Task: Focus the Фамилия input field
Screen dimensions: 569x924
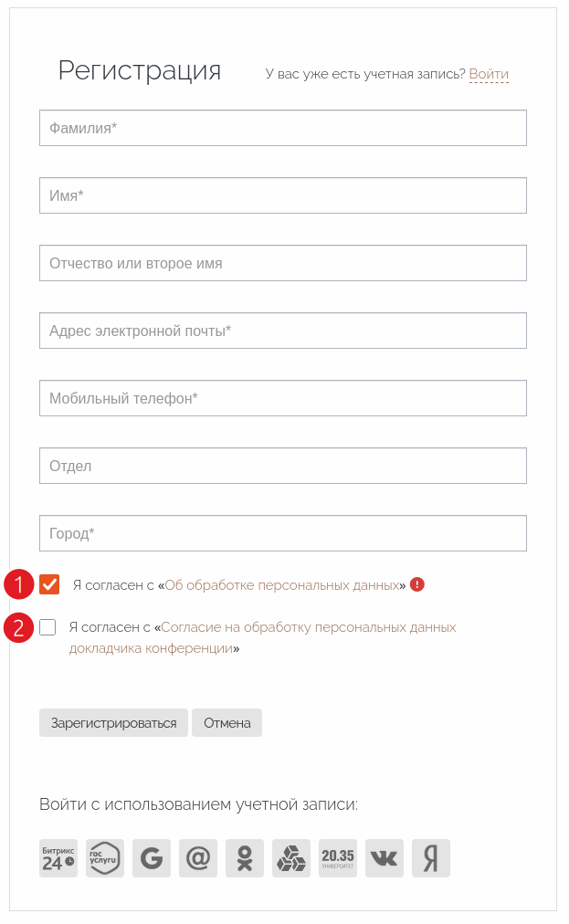Action: (283, 128)
